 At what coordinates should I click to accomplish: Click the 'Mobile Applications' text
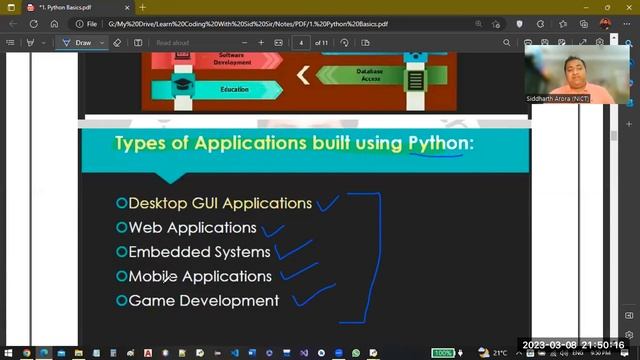pyautogui.click(x=200, y=276)
